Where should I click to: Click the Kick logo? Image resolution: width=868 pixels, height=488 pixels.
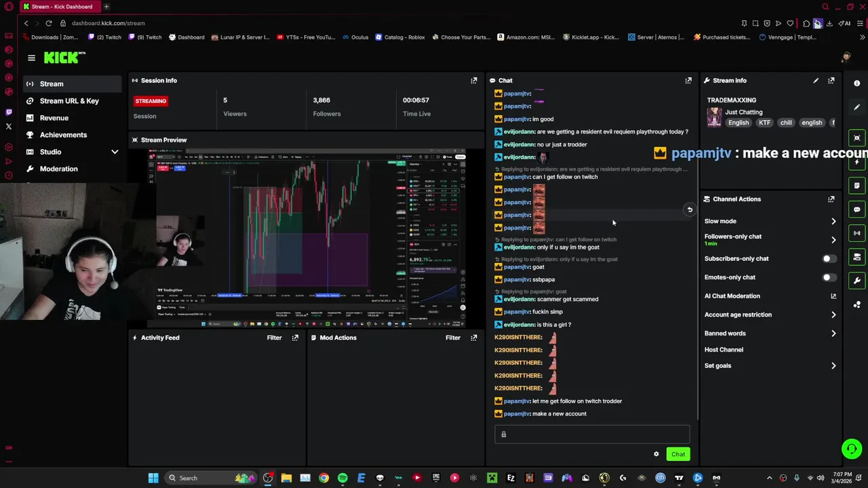coord(64,58)
